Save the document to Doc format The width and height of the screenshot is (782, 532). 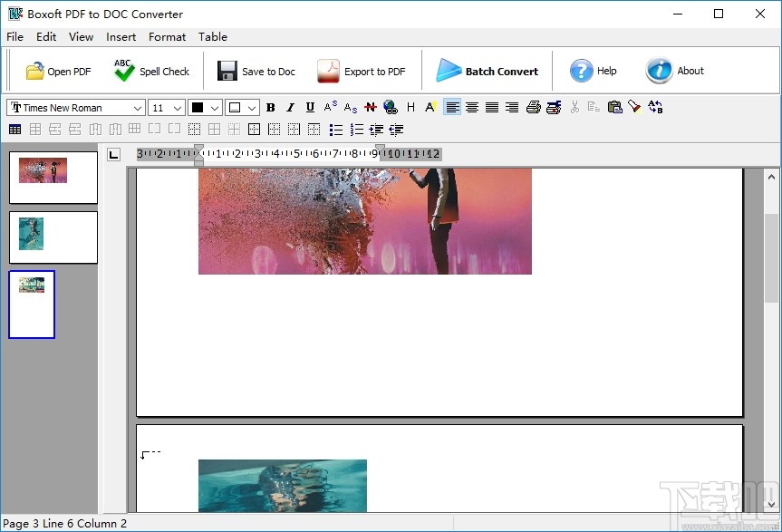(255, 70)
